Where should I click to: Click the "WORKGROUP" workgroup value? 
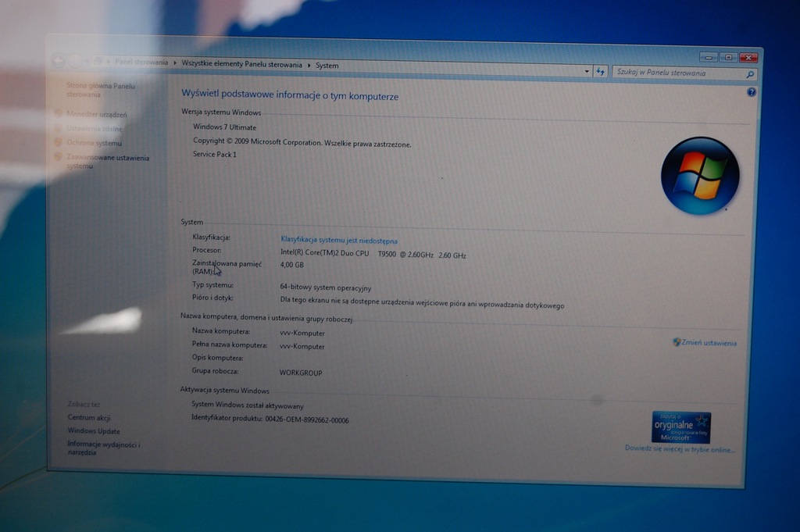click(x=301, y=373)
